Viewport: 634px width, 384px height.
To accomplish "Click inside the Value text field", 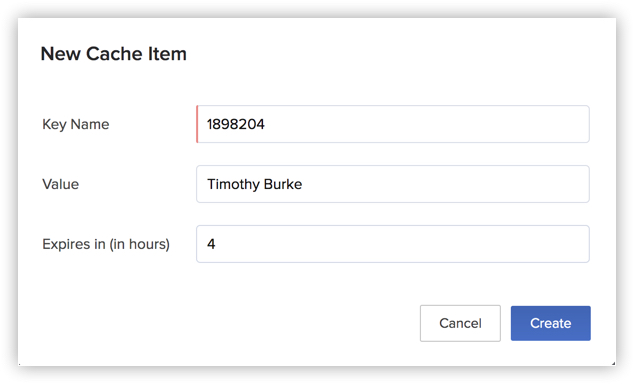I will click(x=393, y=184).
